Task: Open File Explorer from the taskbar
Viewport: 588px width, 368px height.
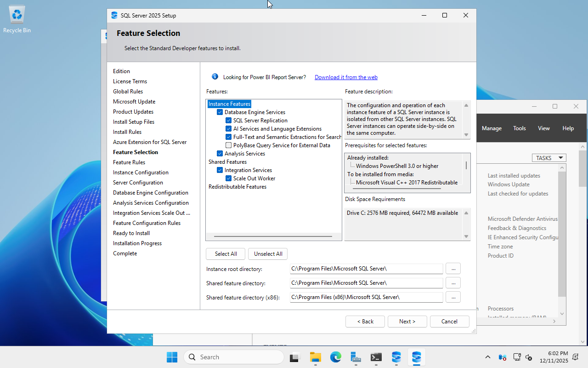Action: pos(315,357)
